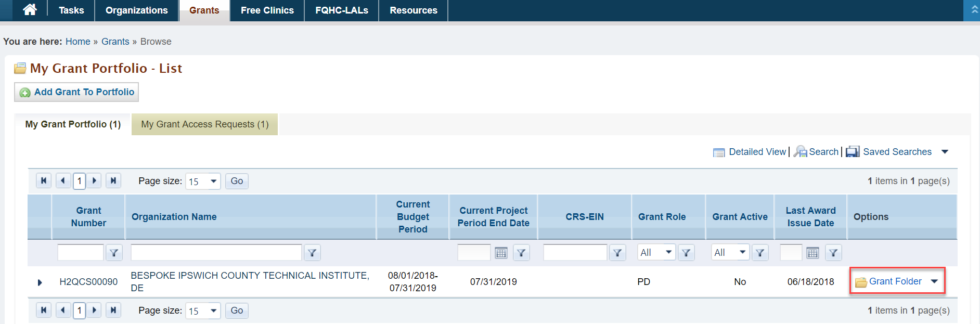The width and height of the screenshot is (980, 324).
Task: Open calendar picker for Last Award Issue Date
Action: (x=813, y=253)
